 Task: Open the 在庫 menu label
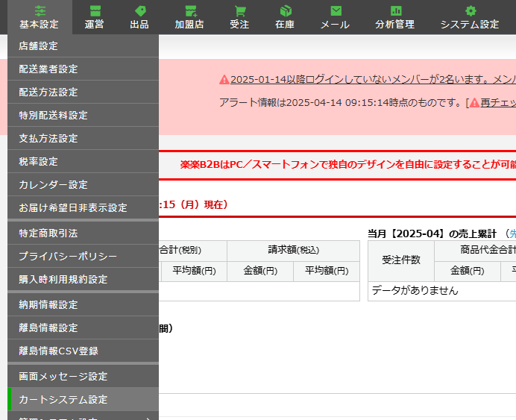tap(285, 25)
